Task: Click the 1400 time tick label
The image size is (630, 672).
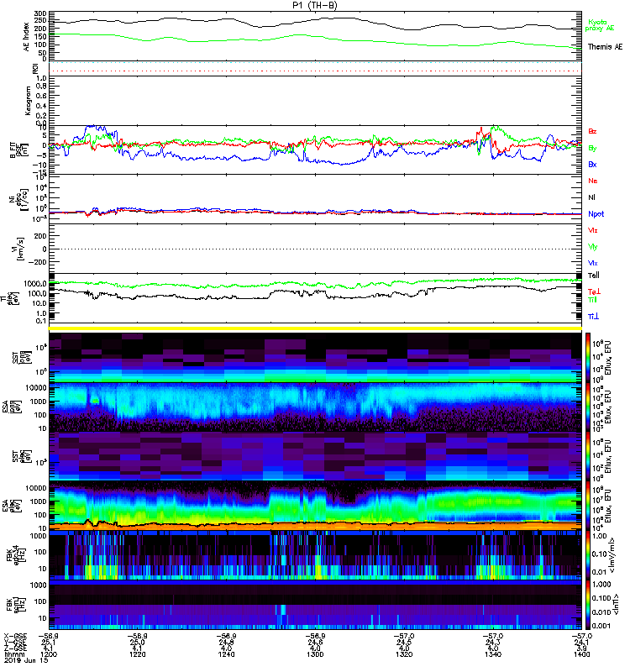Action: (x=581, y=654)
